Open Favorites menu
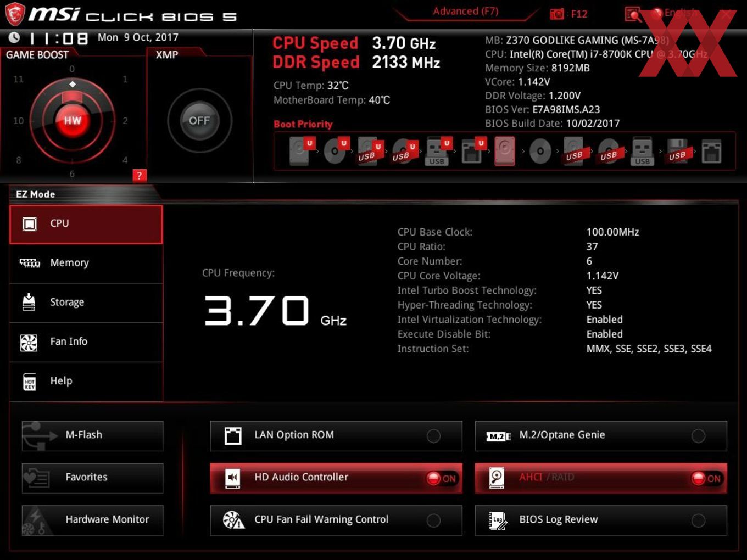 [x=92, y=478]
